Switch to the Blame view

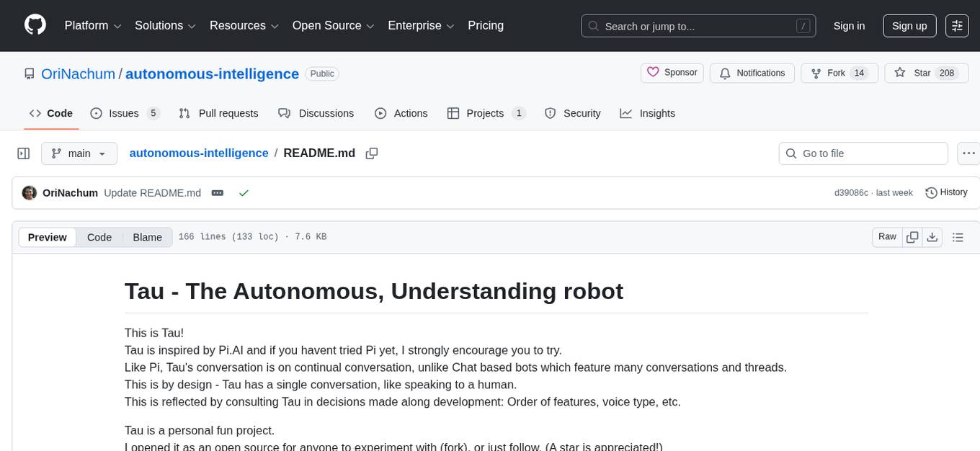click(x=147, y=237)
